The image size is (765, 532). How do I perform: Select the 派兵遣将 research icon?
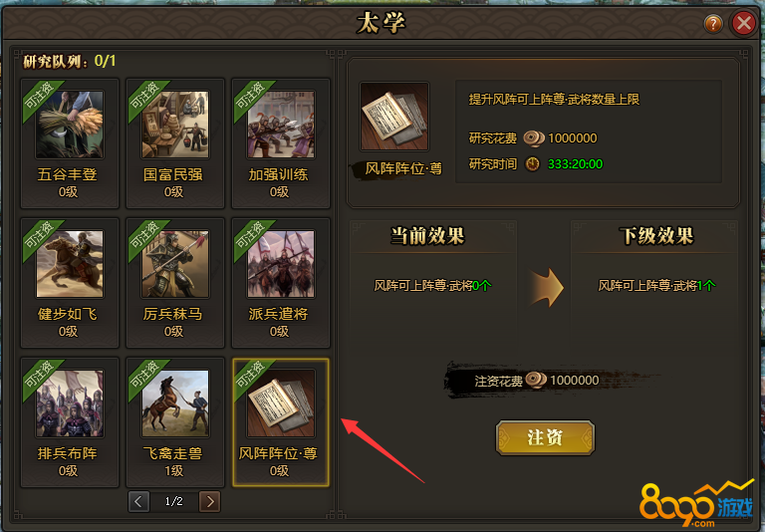281,264
